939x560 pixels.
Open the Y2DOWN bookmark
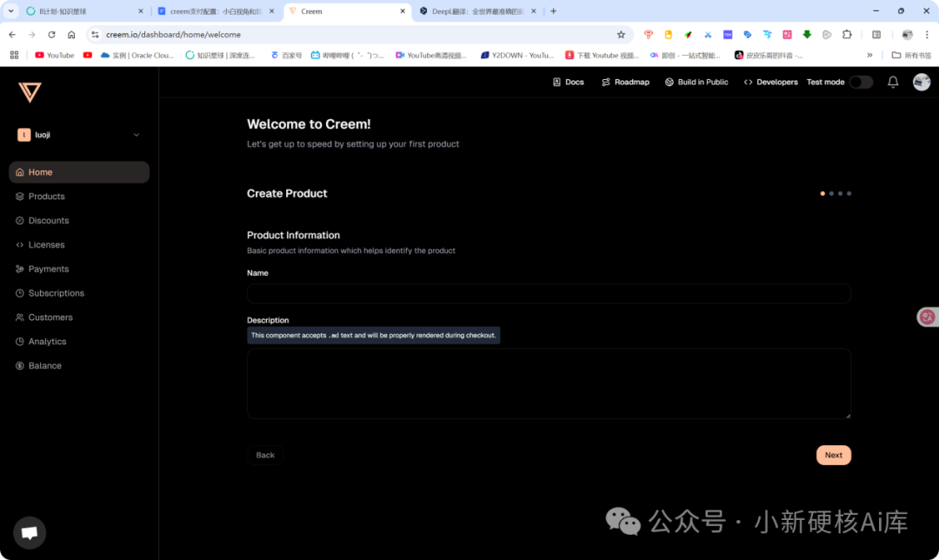[x=516, y=55]
